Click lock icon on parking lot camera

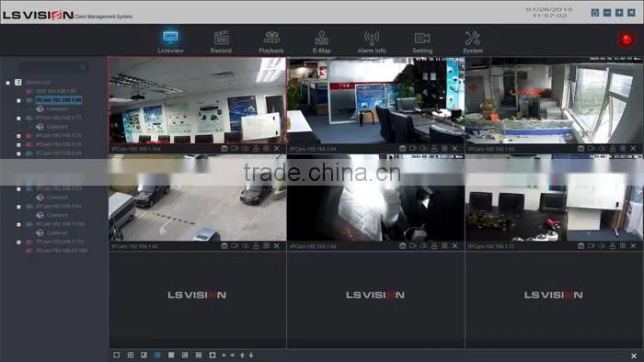(256, 246)
